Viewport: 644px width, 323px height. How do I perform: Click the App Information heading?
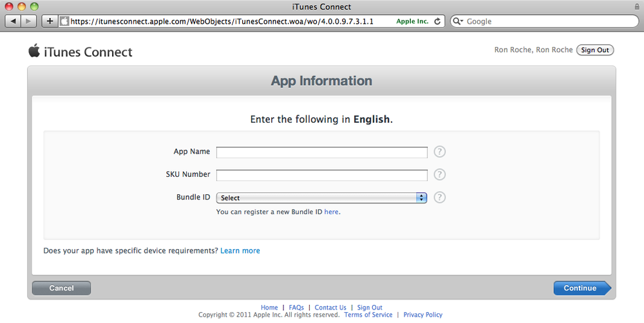coord(321,81)
